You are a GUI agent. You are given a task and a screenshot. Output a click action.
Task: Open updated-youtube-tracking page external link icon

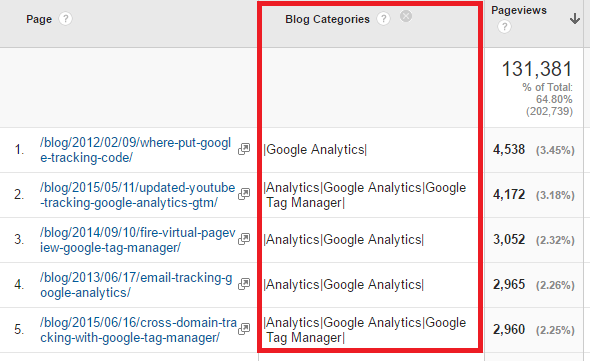(x=244, y=194)
